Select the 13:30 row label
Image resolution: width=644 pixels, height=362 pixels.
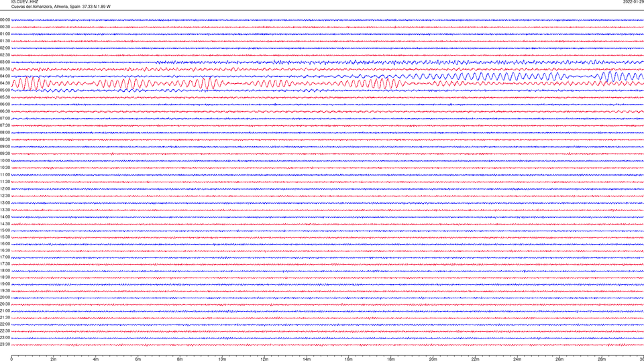pyautogui.click(x=5, y=210)
